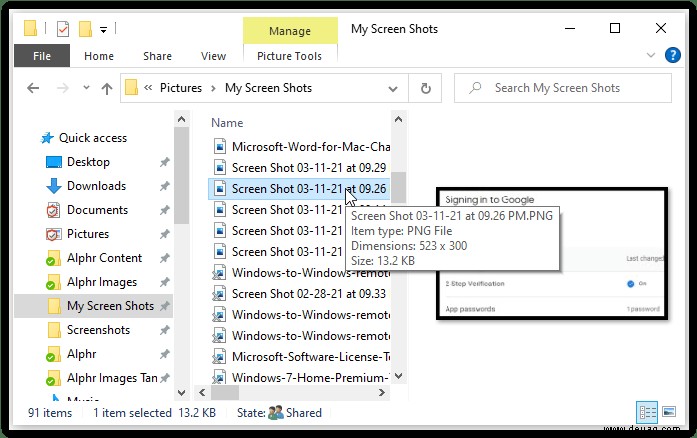Switch to Large thumbnails view in status bar

point(669,412)
